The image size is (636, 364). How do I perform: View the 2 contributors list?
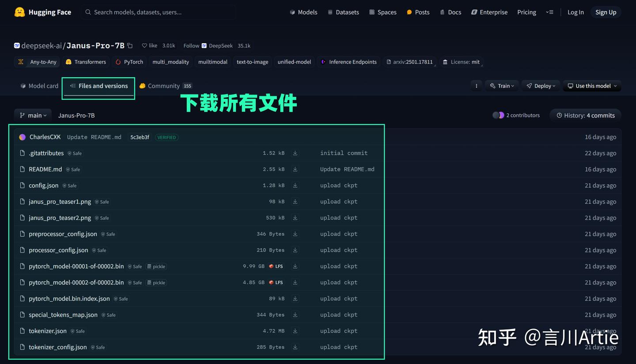(516, 115)
